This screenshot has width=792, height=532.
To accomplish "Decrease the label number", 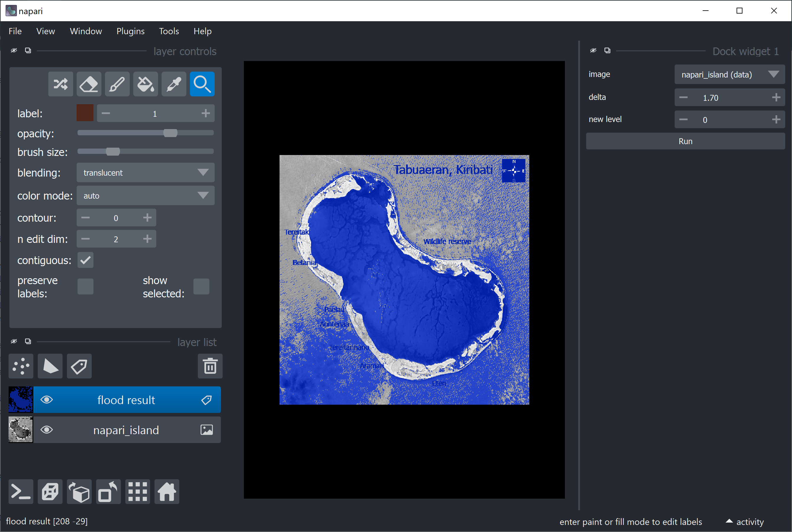I will pyautogui.click(x=106, y=113).
